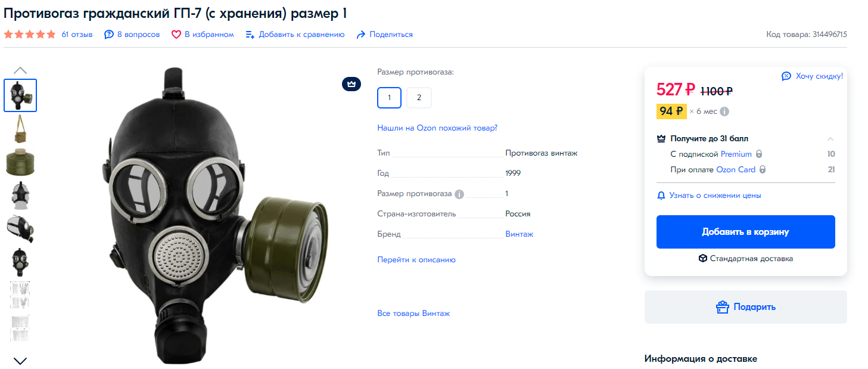Show more thumbnails with the down chevron

[x=20, y=361]
